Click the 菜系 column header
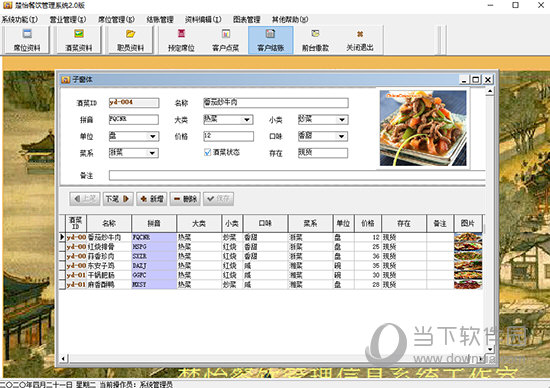Viewport: 550px width, 388px height. click(x=310, y=223)
